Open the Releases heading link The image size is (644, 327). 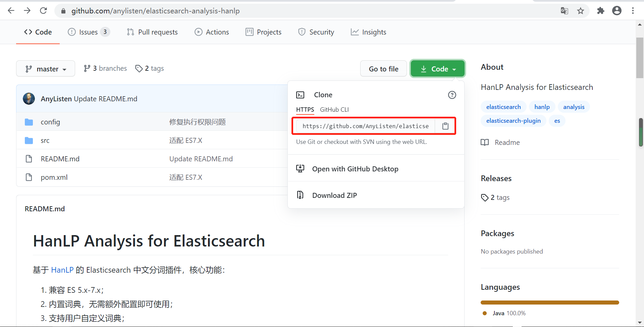(496, 178)
